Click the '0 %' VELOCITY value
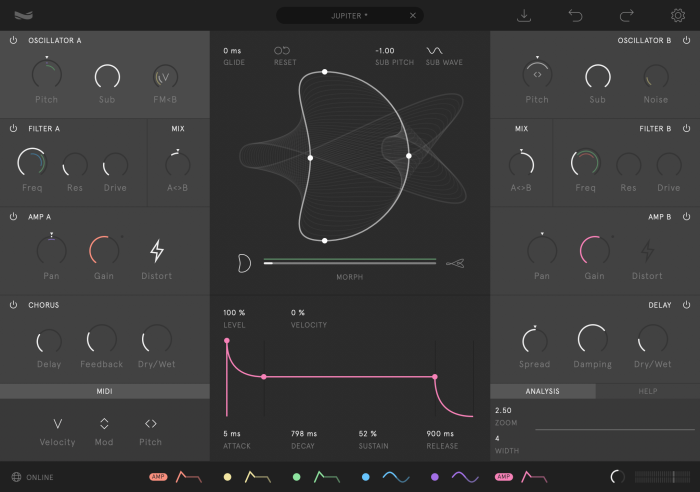700x492 pixels. click(298, 313)
